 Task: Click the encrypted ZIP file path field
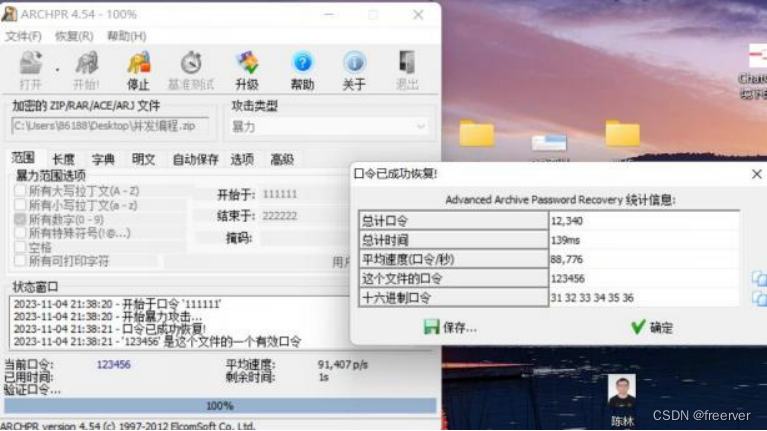(111, 126)
